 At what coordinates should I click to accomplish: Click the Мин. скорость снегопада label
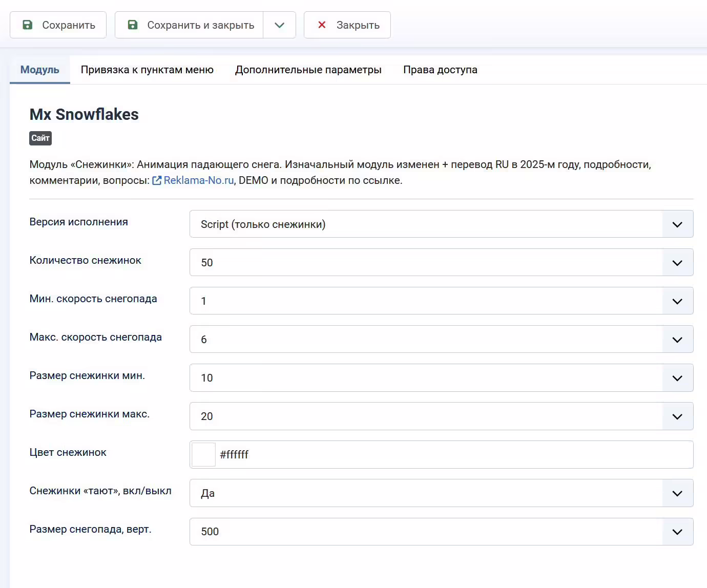[93, 299]
